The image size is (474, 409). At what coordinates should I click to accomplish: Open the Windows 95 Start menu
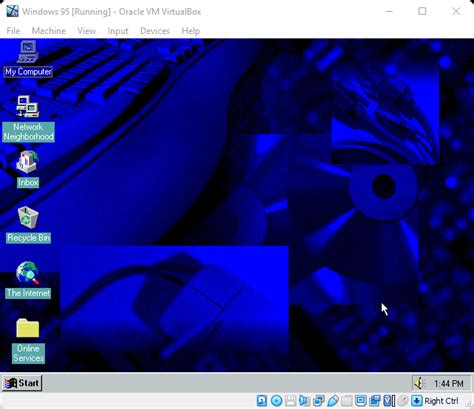pyautogui.click(x=22, y=383)
